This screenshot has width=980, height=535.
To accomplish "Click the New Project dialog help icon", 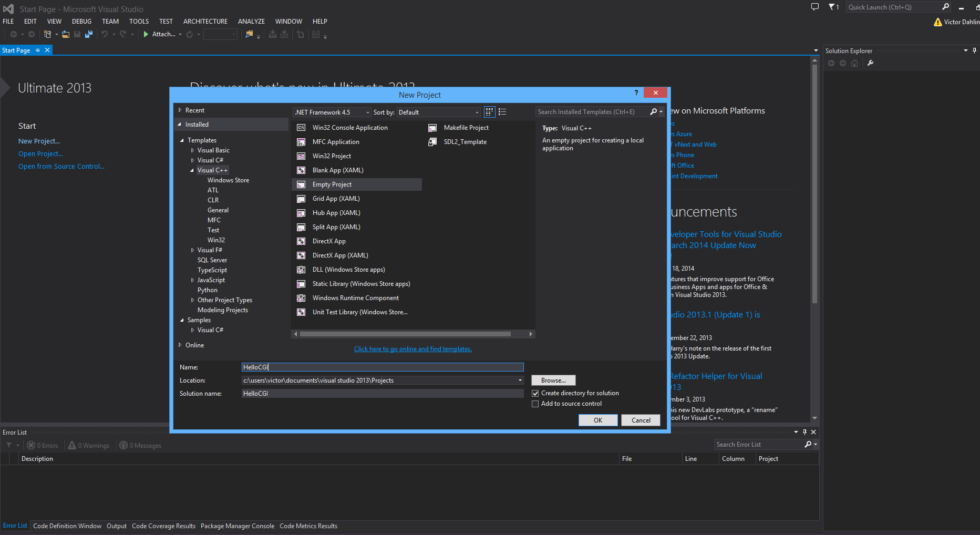I will [636, 92].
